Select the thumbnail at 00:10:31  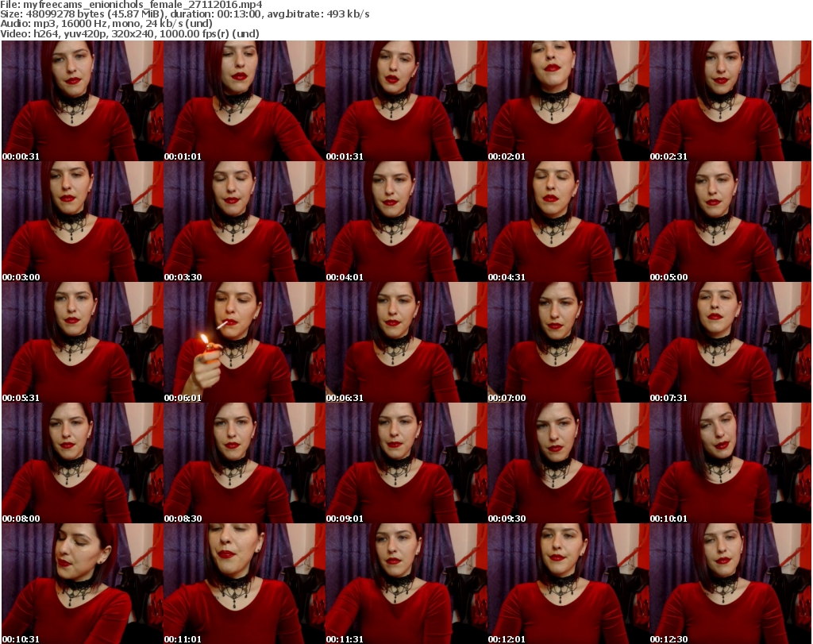83,584
